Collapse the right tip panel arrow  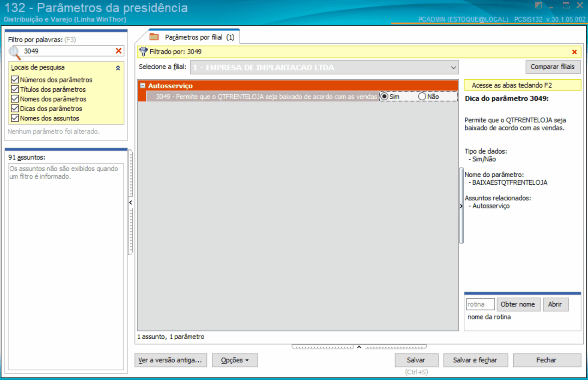tap(461, 206)
